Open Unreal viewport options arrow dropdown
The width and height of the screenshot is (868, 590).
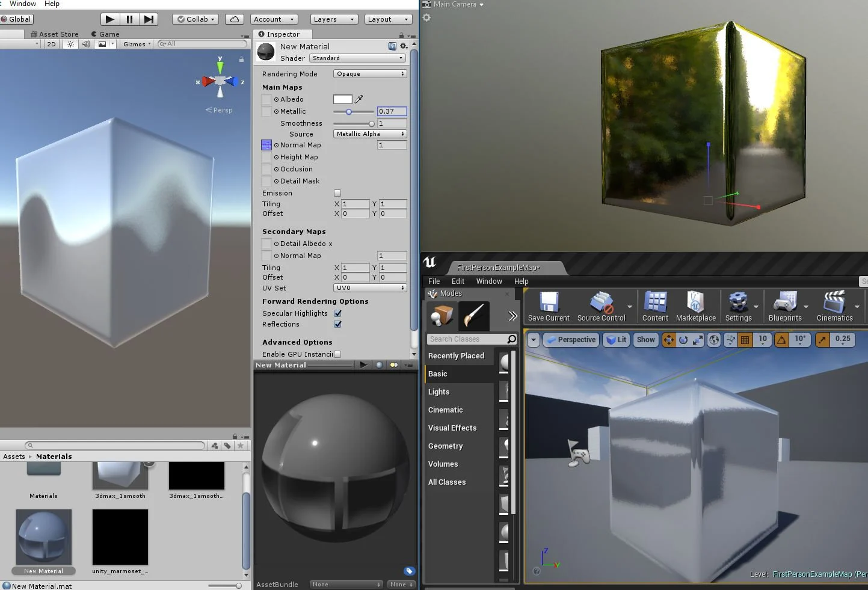(x=533, y=340)
